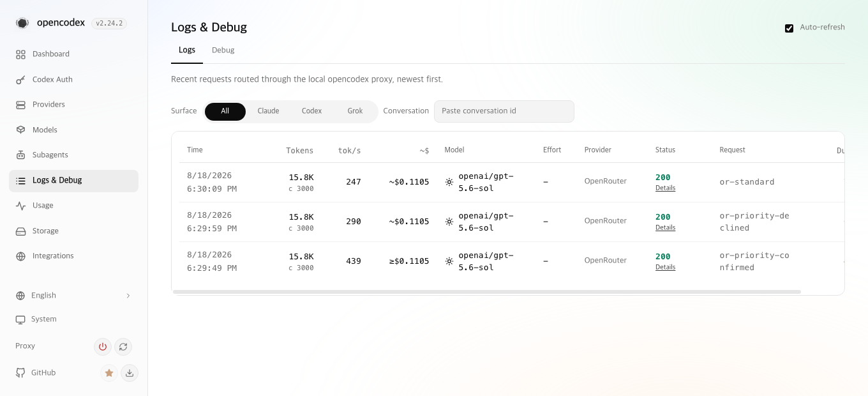Open the Usage page

pyautogui.click(x=74, y=206)
